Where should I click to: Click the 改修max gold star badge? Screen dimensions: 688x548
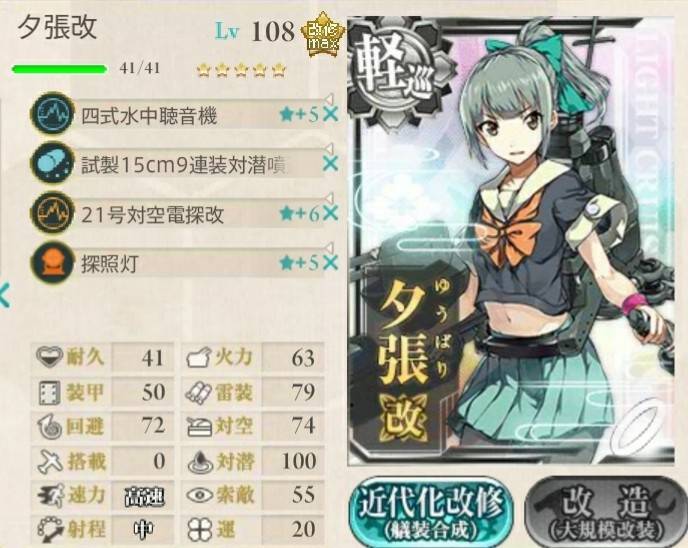click(322, 35)
